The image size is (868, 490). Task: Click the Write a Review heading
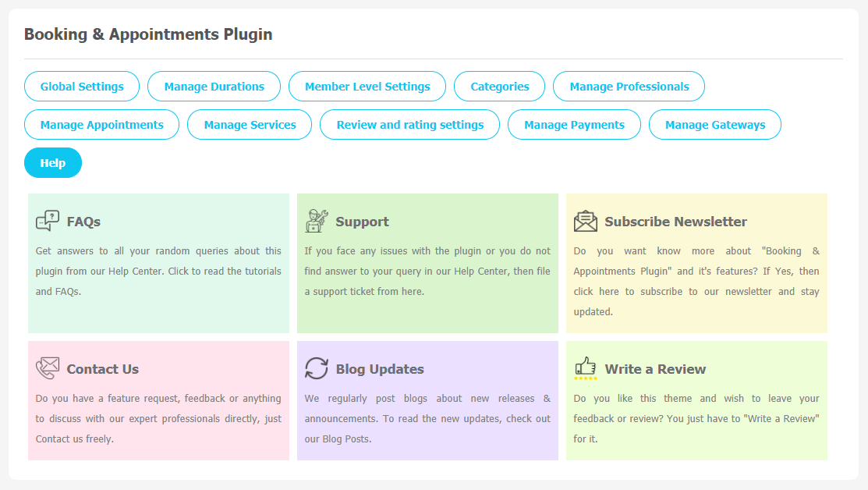pos(655,369)
